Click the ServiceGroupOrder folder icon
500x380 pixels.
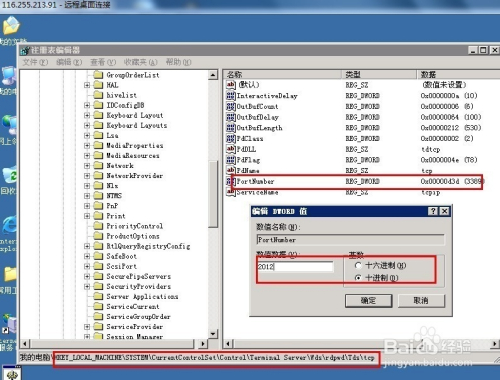[98, 316]
